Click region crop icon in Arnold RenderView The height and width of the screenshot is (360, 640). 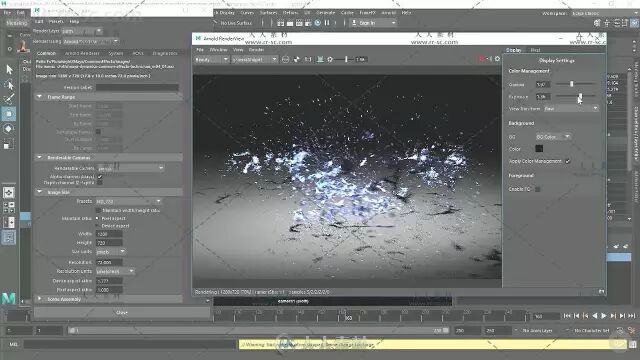tap(285, 60)
